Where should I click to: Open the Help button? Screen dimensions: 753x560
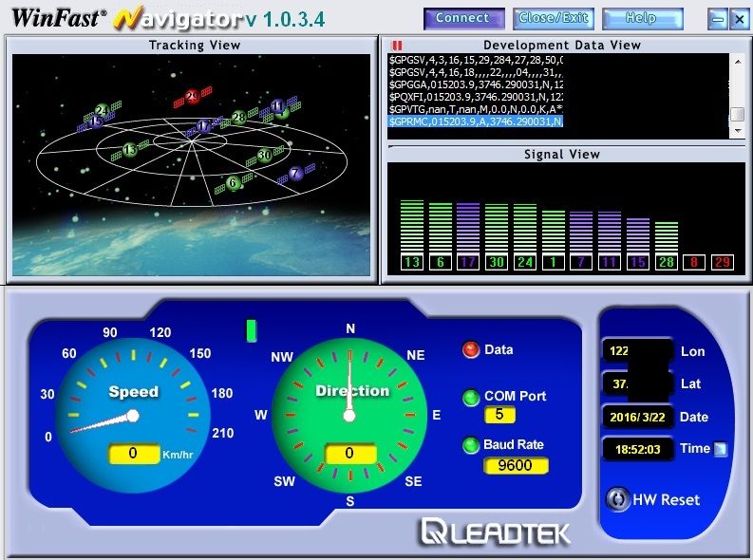[x=643, y=19]
